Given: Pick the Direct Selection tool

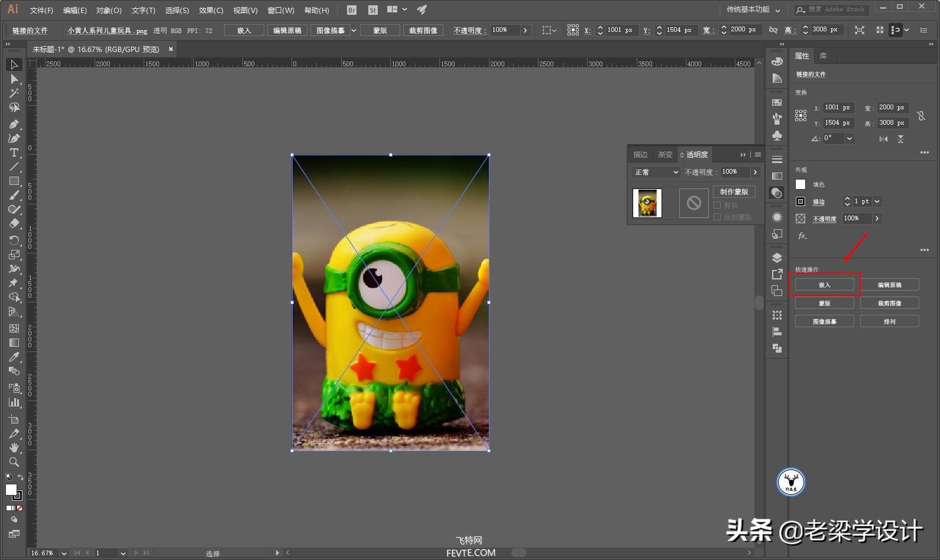Looking at the screenshot, I should tap(14, 79).
